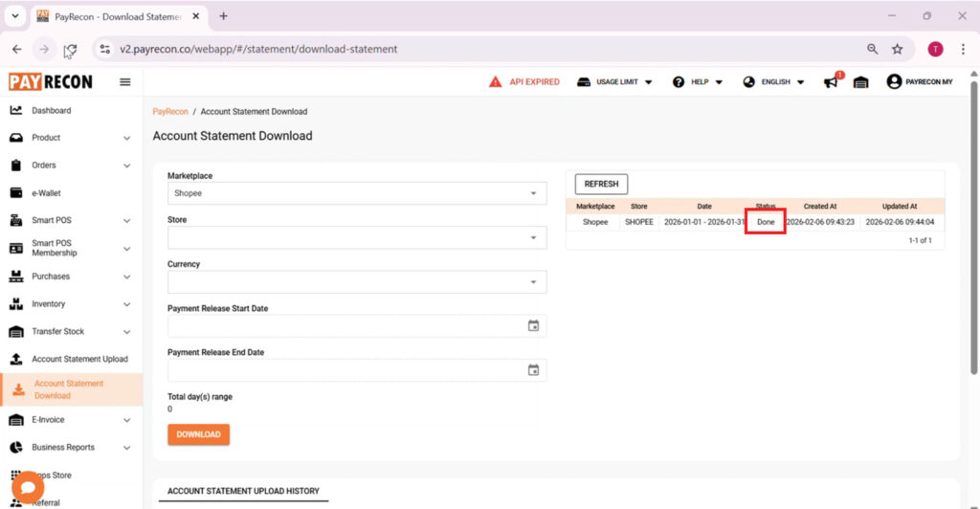The image size is (980, 509).
Task: Click the E-Invoice sidebar icon
Action: tap(16, 420)
